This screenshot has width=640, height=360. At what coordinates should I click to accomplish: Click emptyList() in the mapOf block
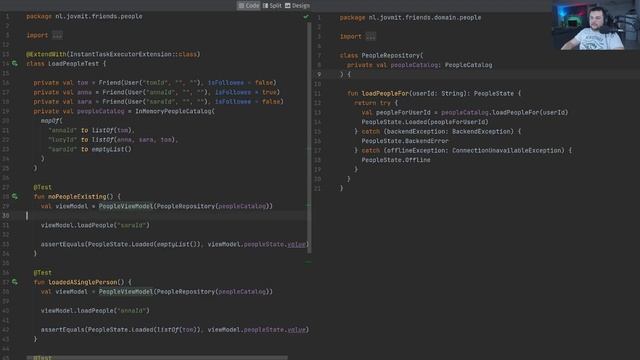click(x=111, y=149)
